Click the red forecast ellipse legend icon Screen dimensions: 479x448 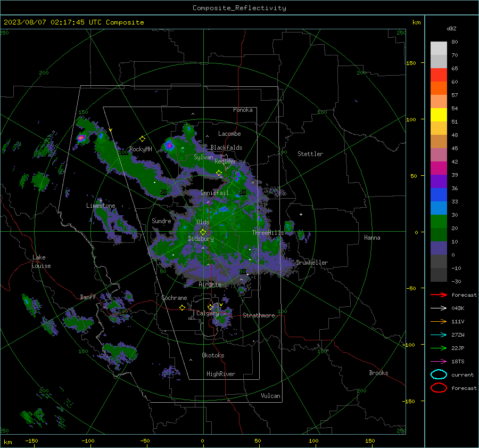pyautogui.click(x=439, y=388)
